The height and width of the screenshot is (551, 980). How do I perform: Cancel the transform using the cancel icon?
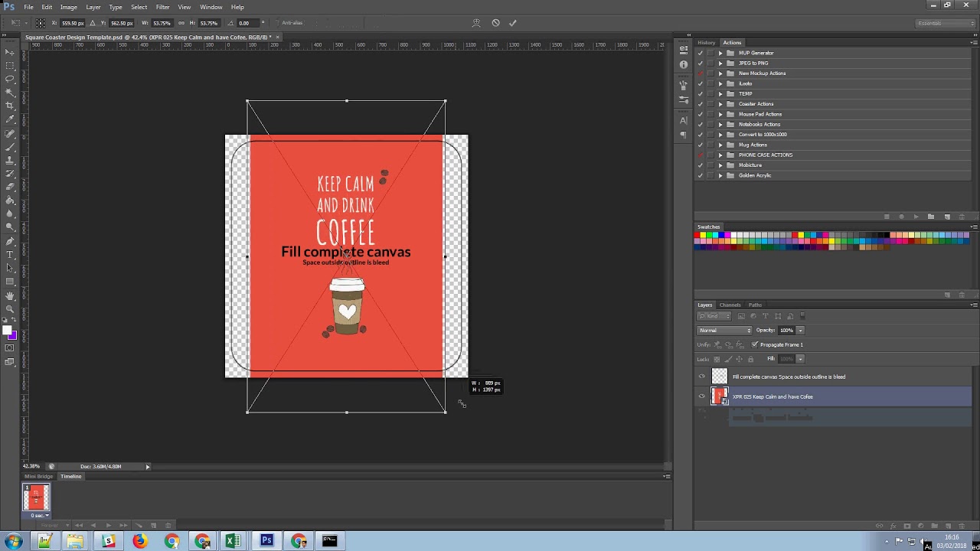click(495, 23)
